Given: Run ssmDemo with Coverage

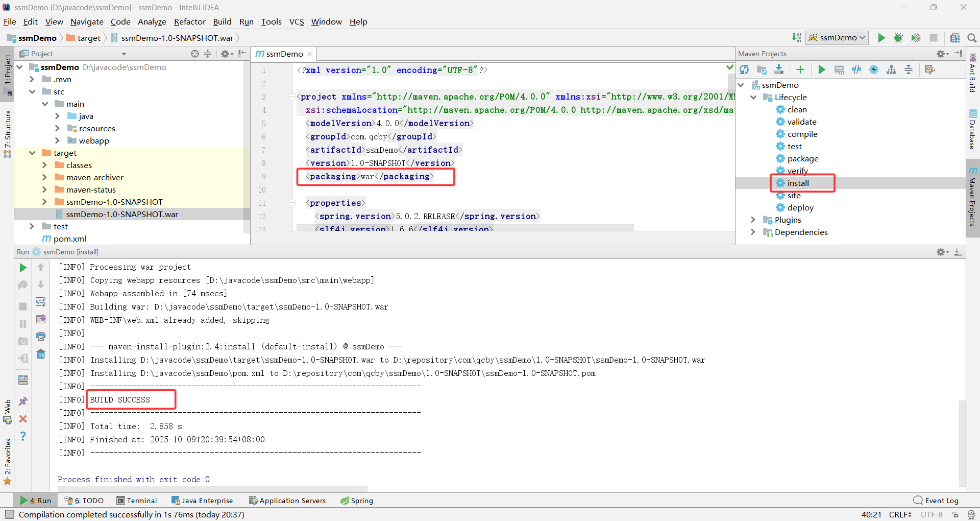Looking at the screenshot, I should coord(916,38).
